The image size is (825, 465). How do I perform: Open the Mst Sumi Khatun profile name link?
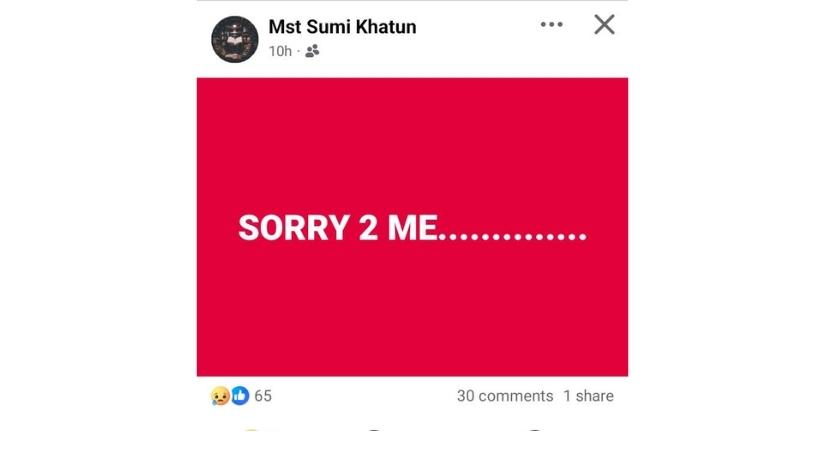pyautogui.click(x=343, y=27)
